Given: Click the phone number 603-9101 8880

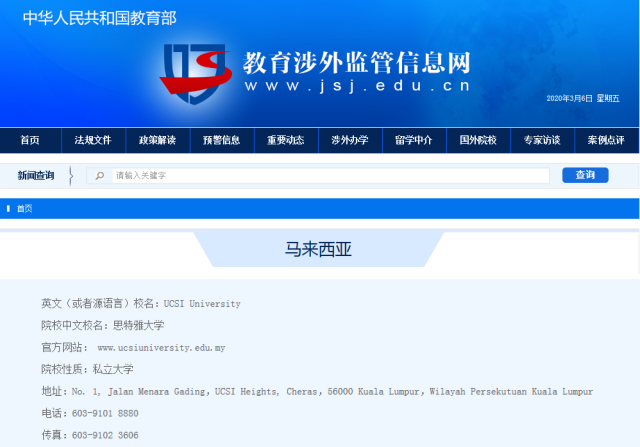Looking at the screenshot, I should pyautogui.click(x=105, y=414).
